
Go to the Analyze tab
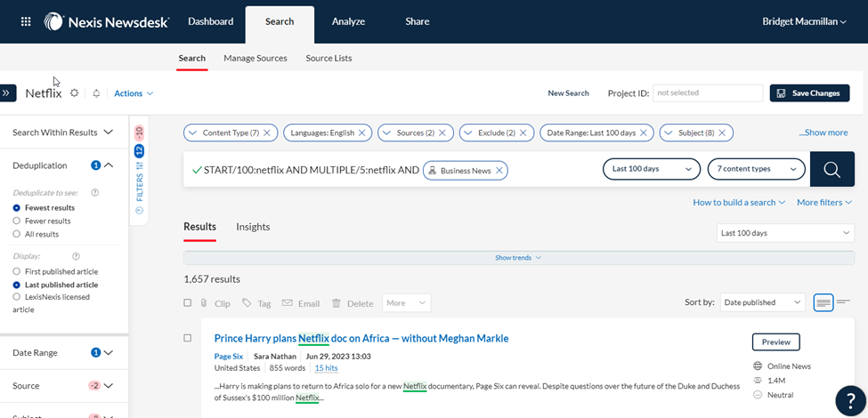pyautogui.click(x=348, y=21)
